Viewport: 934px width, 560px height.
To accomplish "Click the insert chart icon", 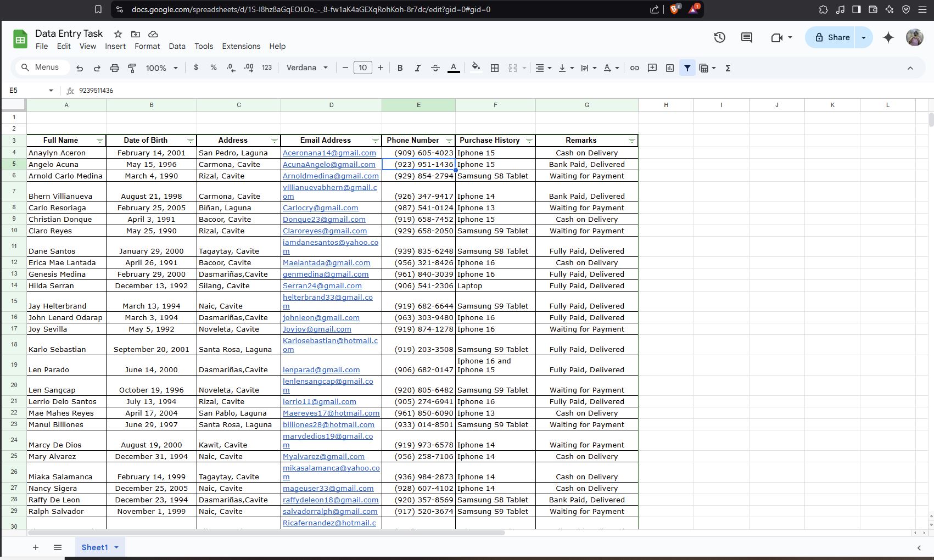I will click(x=670, y=68).
